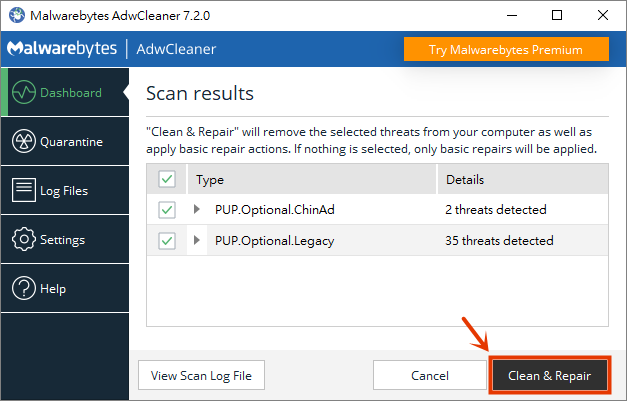Click the Log Files document icon
The height and width of the screenshot is (401, 627).
(x=24, y=190)
